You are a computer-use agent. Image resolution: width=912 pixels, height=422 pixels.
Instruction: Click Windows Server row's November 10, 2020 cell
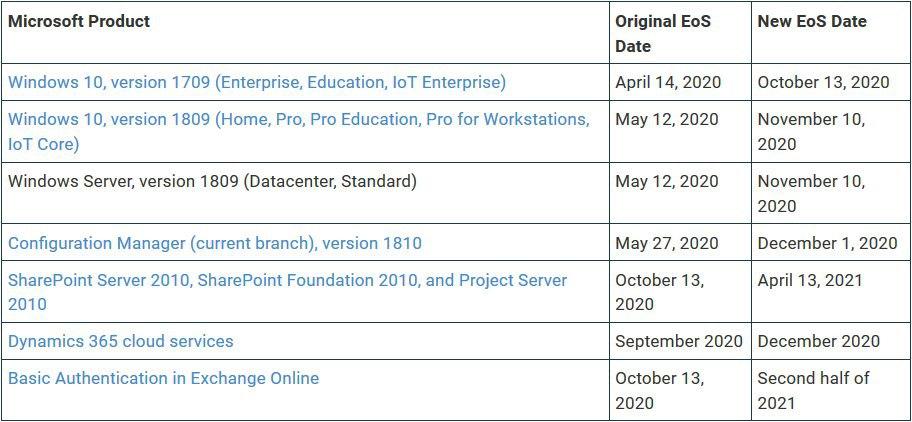[x=811, y=193]
